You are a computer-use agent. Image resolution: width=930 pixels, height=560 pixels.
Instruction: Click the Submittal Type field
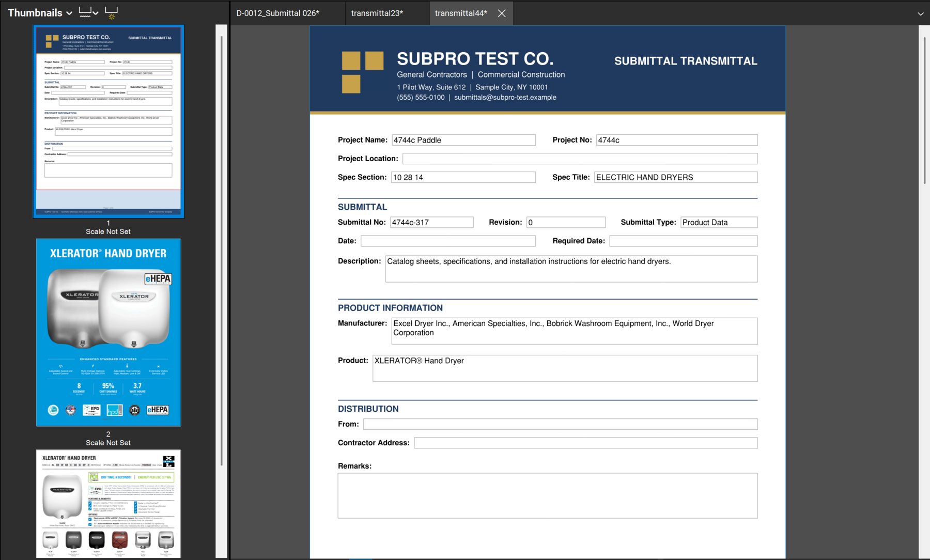719,222
